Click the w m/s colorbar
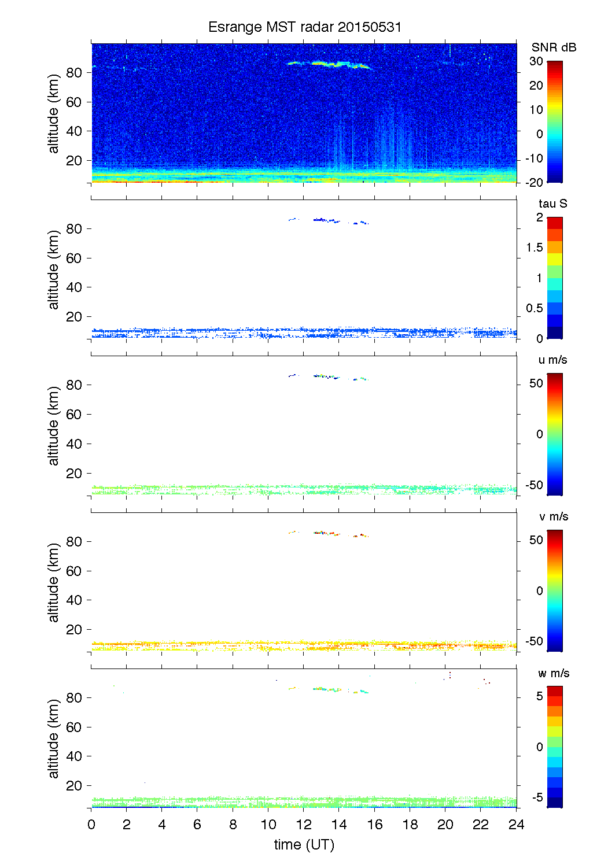 point(554,747)
